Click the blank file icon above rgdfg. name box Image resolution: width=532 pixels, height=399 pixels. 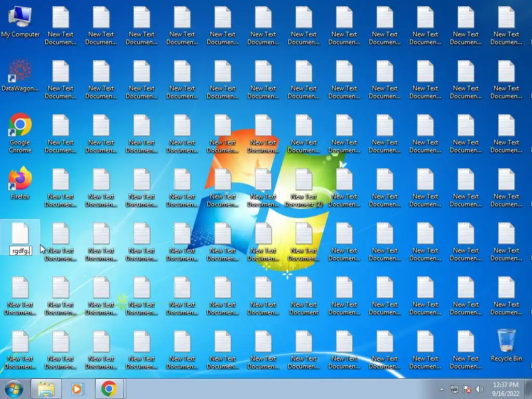[x=20, y=233]
